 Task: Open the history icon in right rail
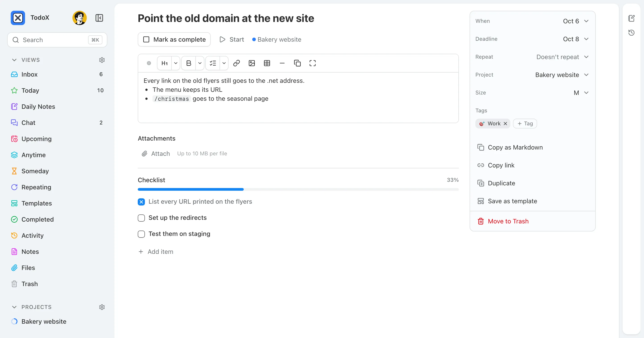[631, 32]
